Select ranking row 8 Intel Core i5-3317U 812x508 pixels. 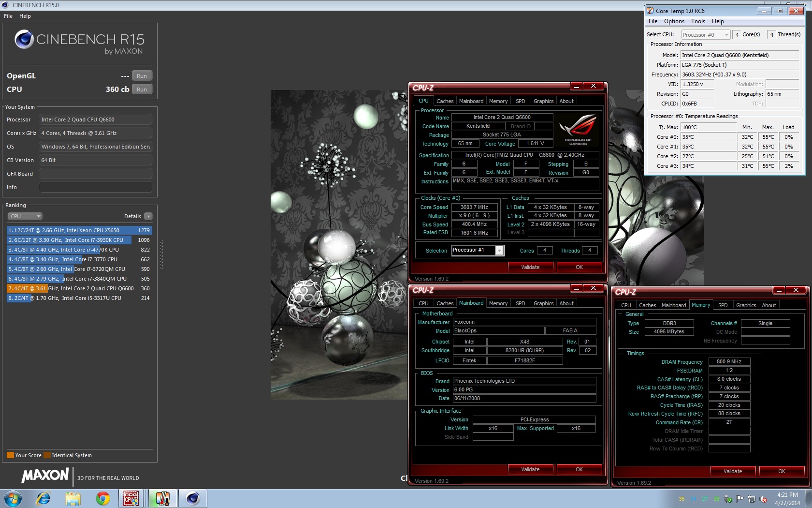pos(79,298)
